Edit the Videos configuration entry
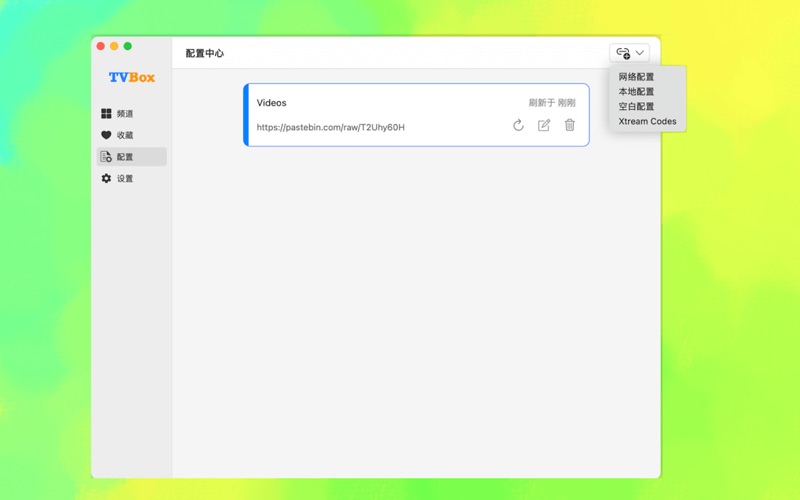Image resolution: width=800 pixels, height=500 pixels. 544,125
